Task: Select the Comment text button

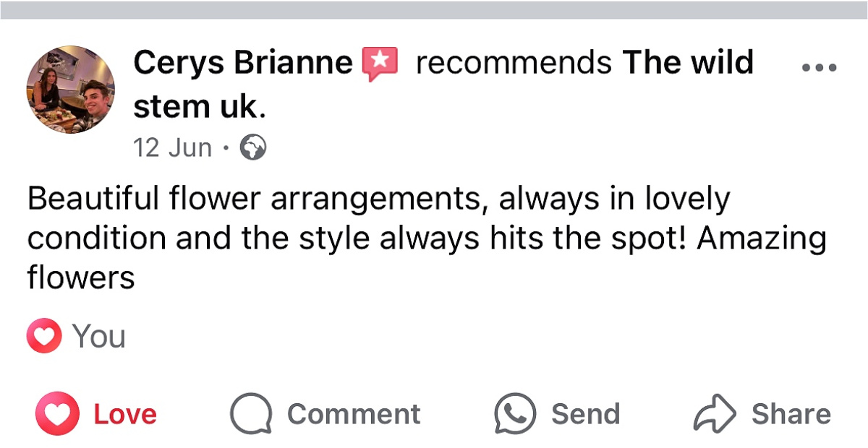Action: coord(354,414)
